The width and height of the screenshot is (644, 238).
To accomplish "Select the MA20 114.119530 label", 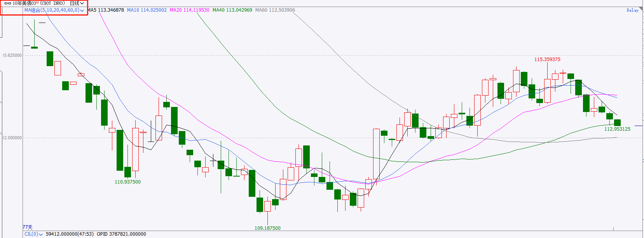I will [190, 10].
